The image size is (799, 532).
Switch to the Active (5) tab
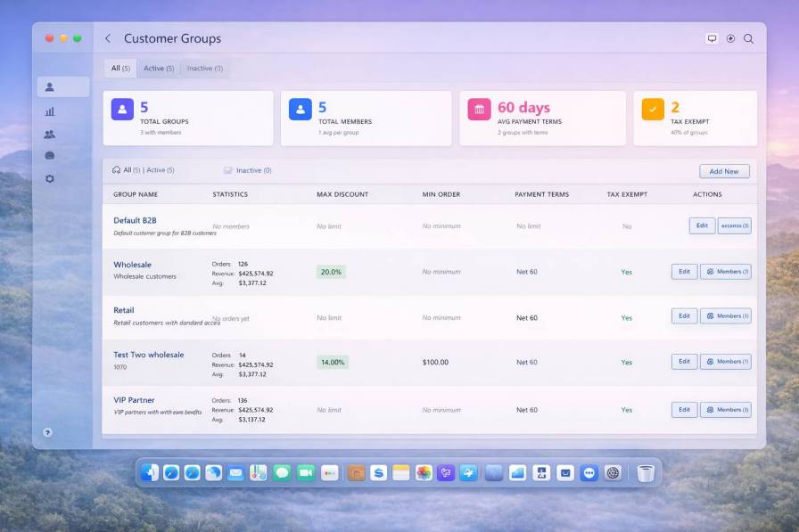pos(159,68)
